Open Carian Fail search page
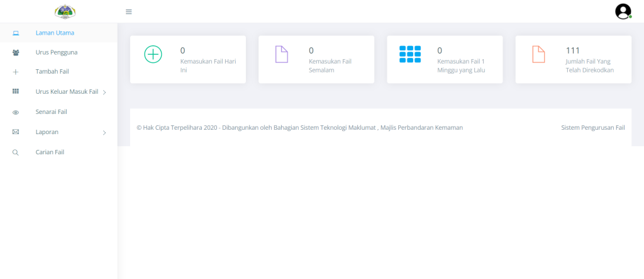The image size is (644, 279). point(50,152)
